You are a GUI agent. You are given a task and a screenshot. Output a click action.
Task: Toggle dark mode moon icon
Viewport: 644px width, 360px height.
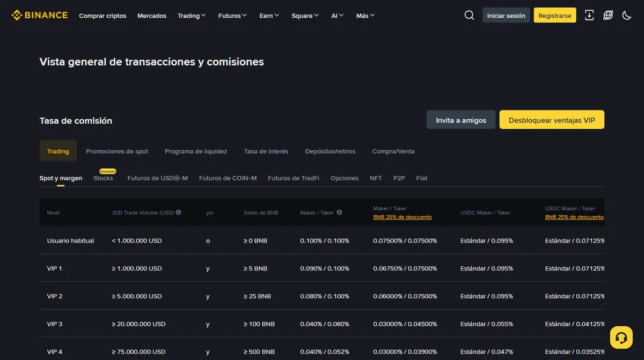[x=627, y=16]
